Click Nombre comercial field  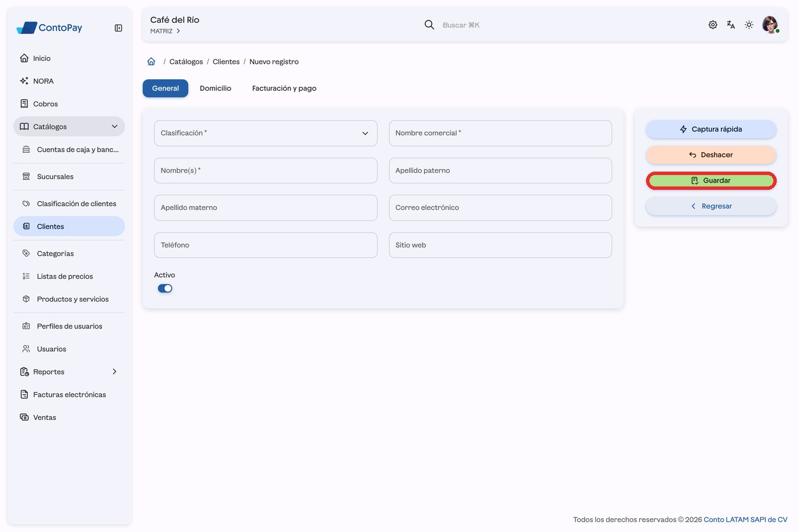501,133
